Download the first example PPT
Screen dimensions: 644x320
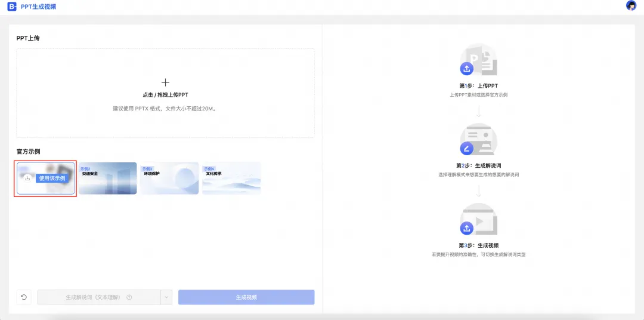tap(27, 178)
